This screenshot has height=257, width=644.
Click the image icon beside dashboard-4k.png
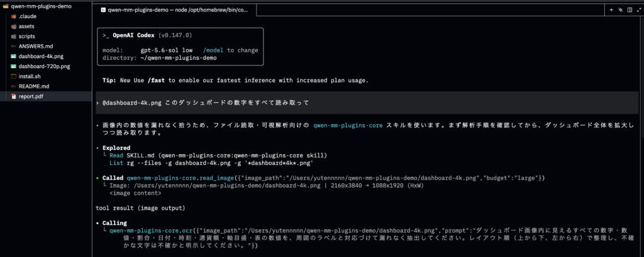[x=14, y=56]
